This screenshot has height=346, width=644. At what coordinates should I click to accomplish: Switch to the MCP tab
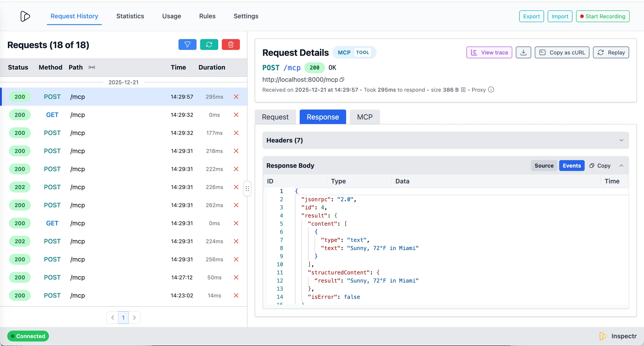pos(364,117)
